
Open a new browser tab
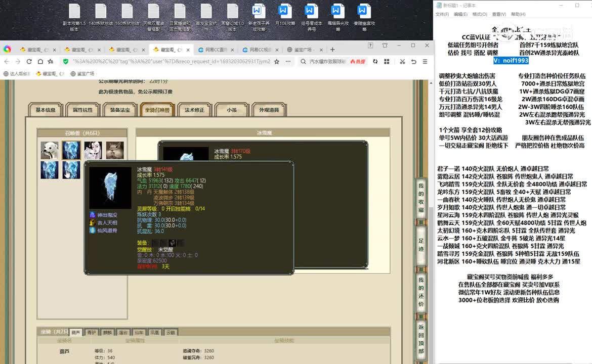point(332,50)
